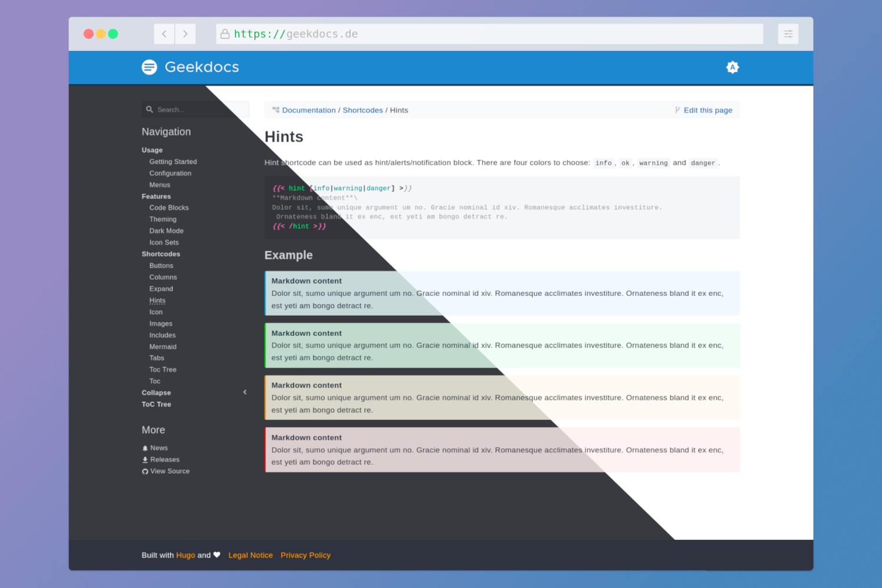Collapse the sidebar section via the Collapse chevron
The height and width of the screenshot is (588, 882).
coord(245,392)
